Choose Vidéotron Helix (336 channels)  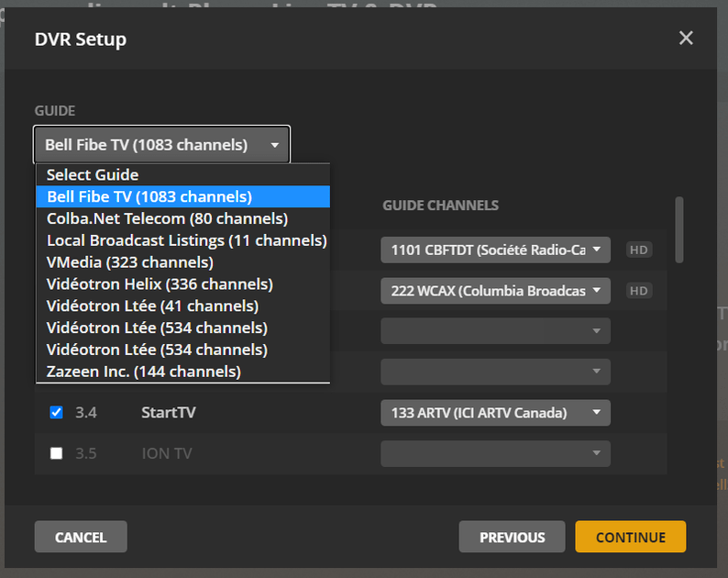183,283
